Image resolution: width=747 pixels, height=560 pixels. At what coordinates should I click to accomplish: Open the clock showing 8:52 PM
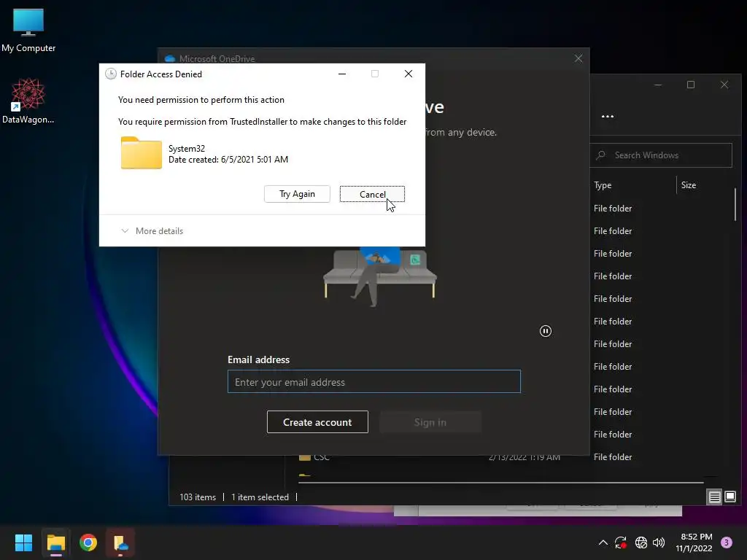point(694,542)
